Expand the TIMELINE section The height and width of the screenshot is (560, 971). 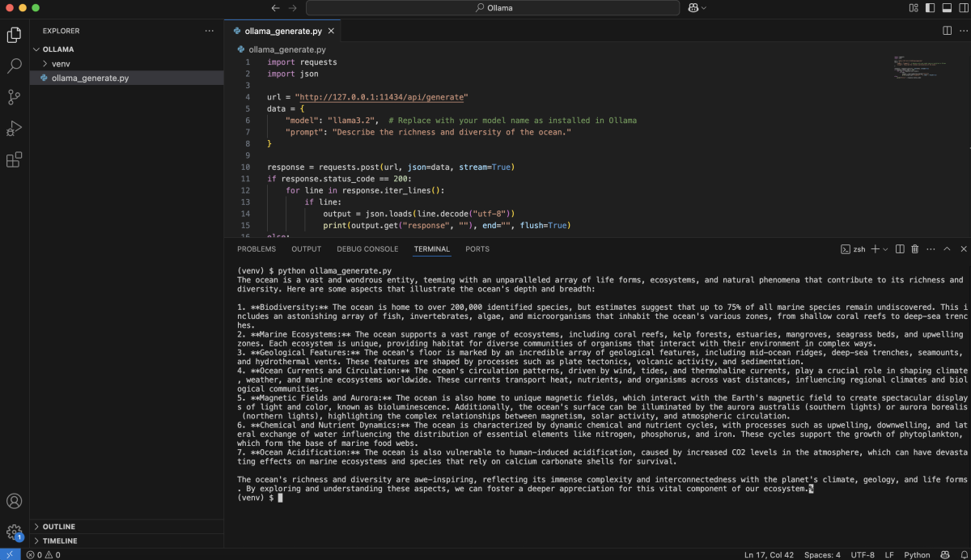(x=126, y=541)
